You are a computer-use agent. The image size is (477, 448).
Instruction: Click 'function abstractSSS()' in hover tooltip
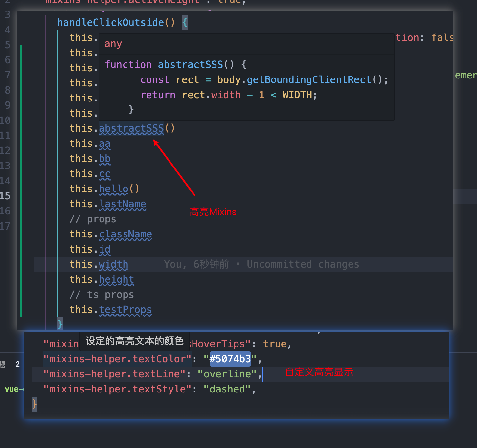(169, 64)
